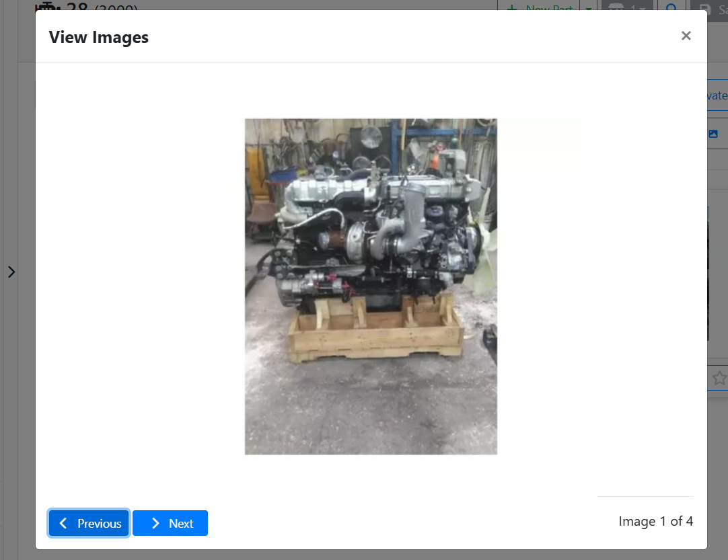Click the engine icon in page header
The image size is (728, 560).
coord(48,7)
